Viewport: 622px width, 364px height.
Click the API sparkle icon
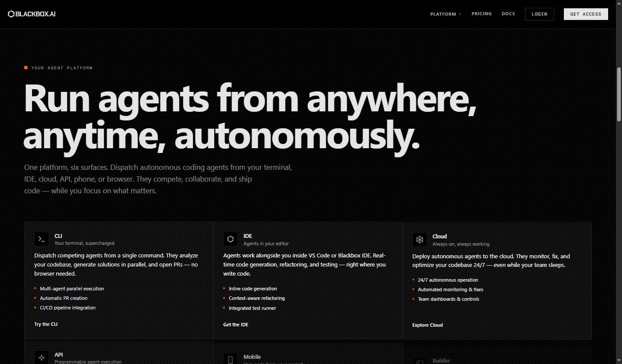(42, 357)
